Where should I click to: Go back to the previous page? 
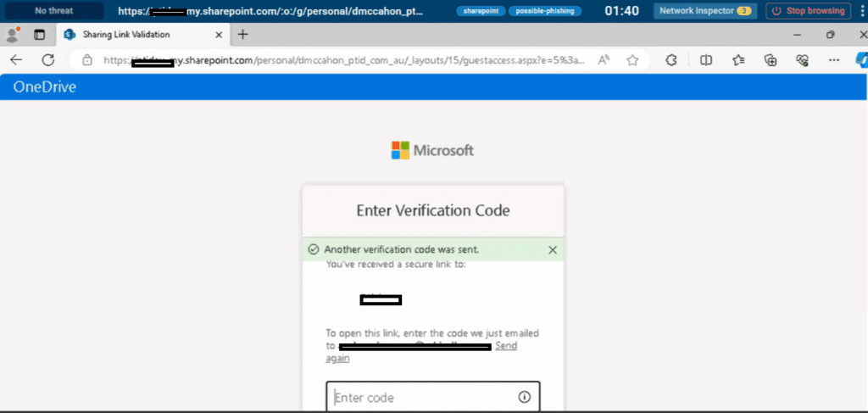click(x=16, y=60)
